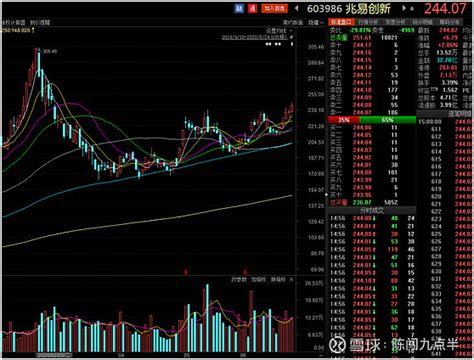The width and height of the screenshot is (474, 360).
Task: Click the 换手 3.39% turnover rate
Action: point(450,83)
